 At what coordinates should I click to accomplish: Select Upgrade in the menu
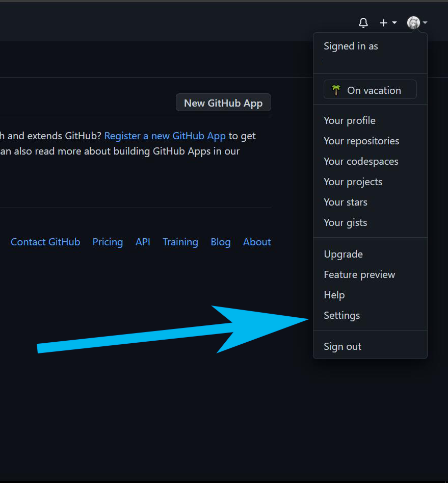coord(343,254)
